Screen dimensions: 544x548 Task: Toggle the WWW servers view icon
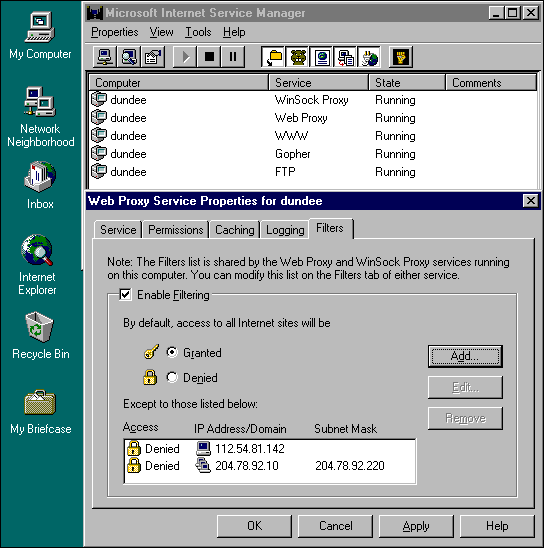[322, 57]
